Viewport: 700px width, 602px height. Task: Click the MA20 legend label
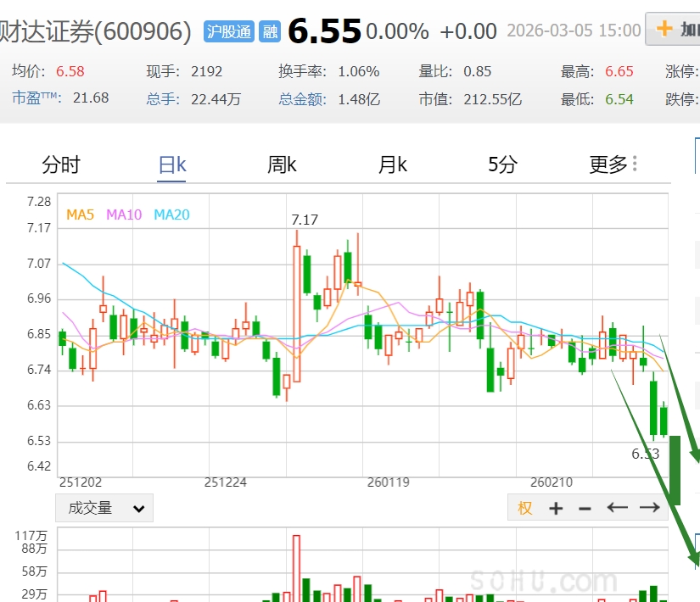pos(172,215)
